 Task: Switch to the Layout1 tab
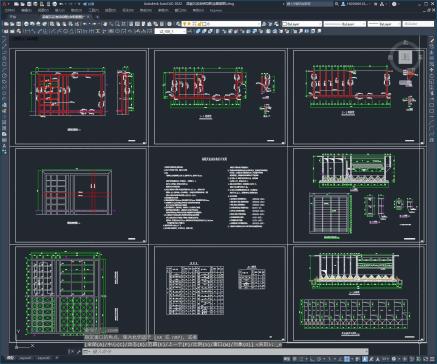coord(25,358)
